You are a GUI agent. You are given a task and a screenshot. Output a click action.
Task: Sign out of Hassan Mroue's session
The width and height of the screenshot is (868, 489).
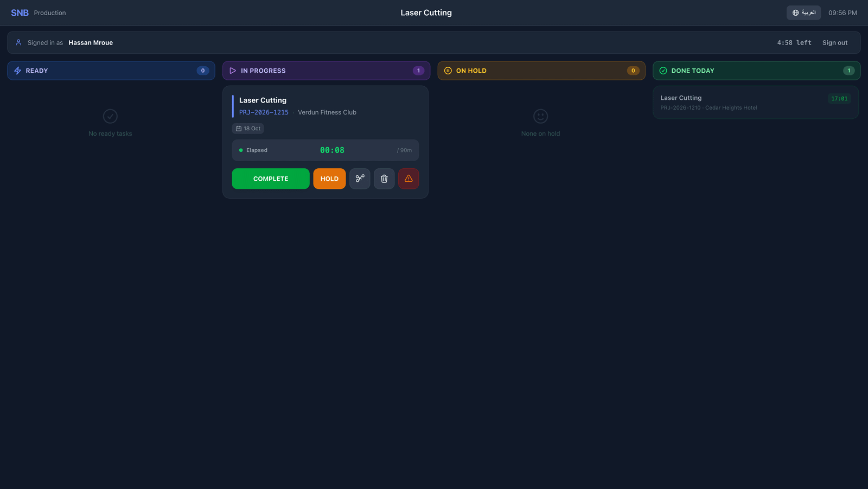tap(835, 42)
